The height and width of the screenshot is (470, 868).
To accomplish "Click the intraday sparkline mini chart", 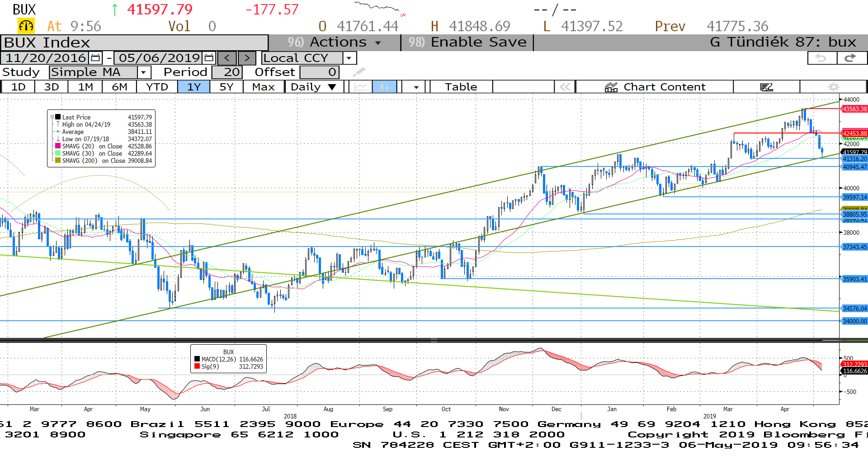I will (381, 9).
